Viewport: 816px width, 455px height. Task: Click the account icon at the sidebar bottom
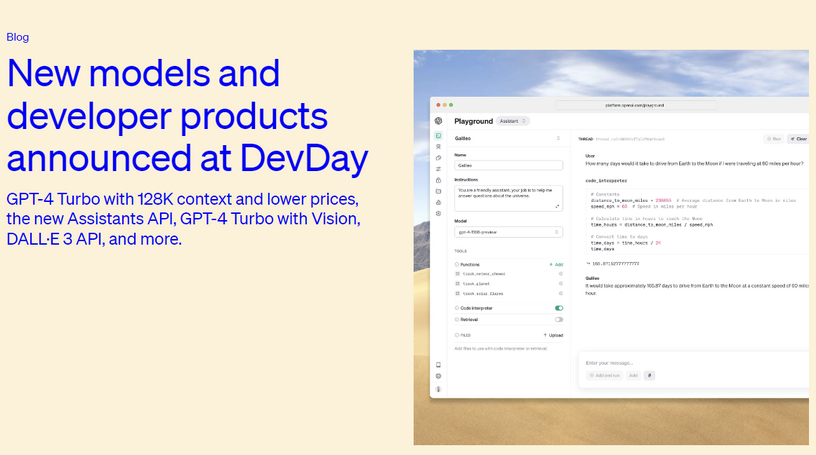[438, 389]
